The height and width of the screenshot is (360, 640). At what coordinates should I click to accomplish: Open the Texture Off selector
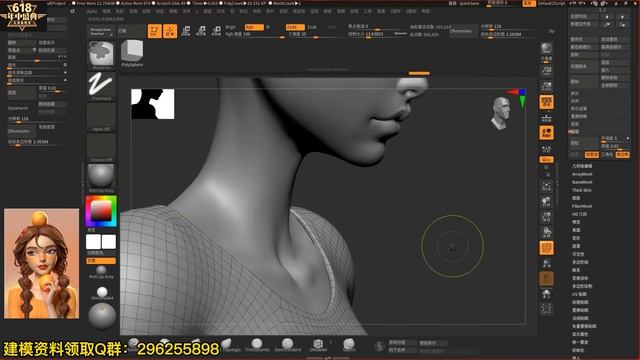tap(101, 148)
